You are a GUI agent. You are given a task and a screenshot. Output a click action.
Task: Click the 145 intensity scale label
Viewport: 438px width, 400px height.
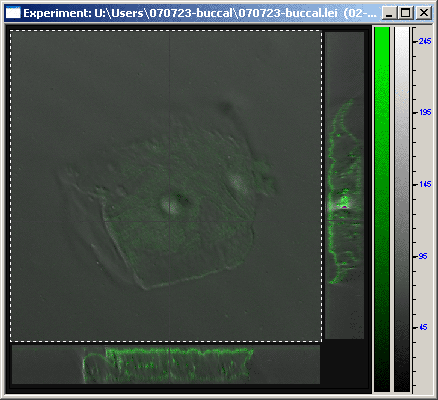(x=425, y=184)
